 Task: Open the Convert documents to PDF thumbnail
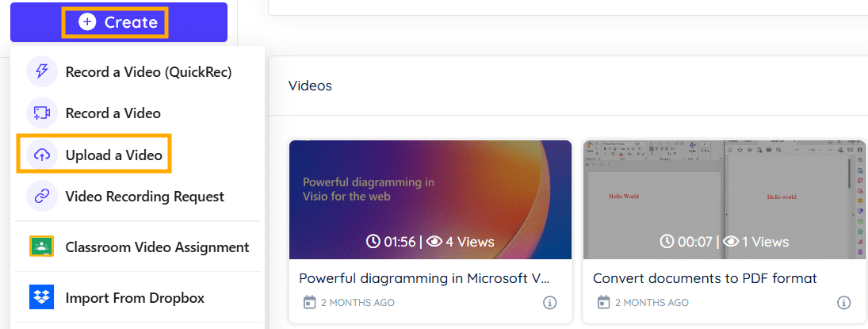pos(724,200)
